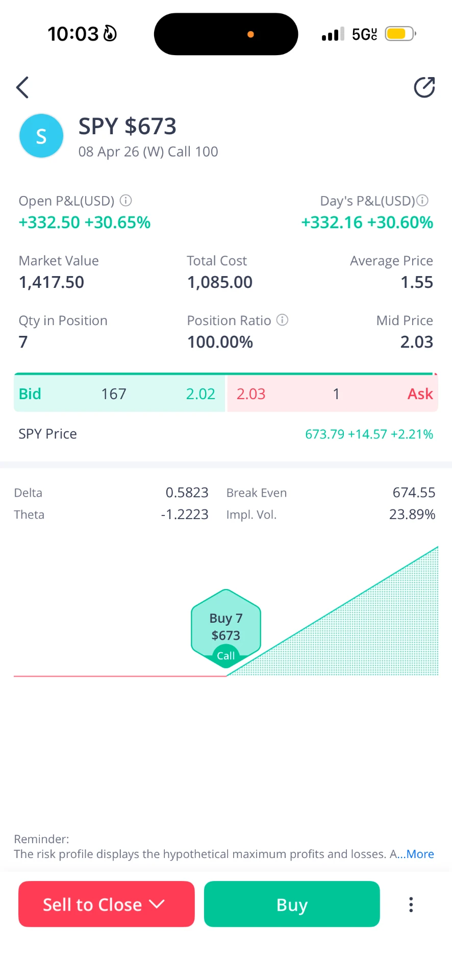Tap the Position Ratio info icon
Image resolution: width=452 pixels, height=980 pixels.
pyautogui.click(x=283, y=320)
